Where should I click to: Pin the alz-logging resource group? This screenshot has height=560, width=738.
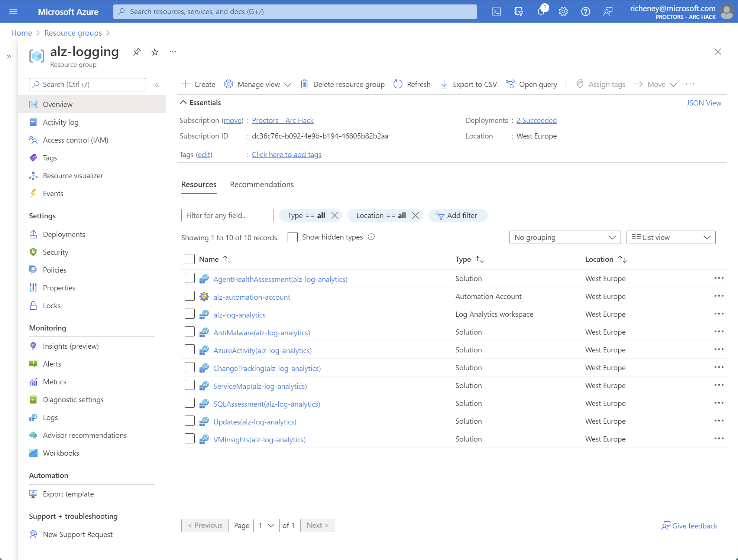click(x=137, y=52)
